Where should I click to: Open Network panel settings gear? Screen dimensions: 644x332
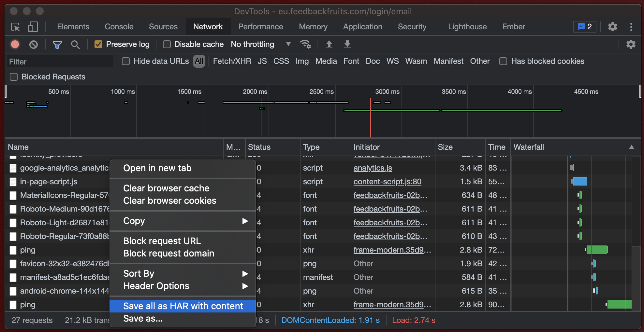[631, 44]
